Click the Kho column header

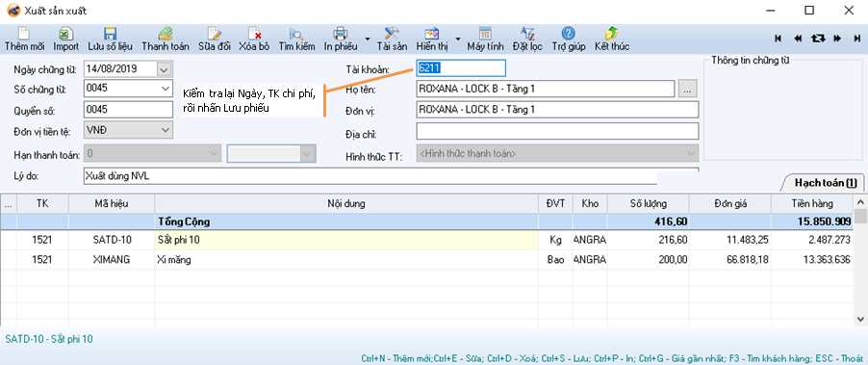click(590, 203)
